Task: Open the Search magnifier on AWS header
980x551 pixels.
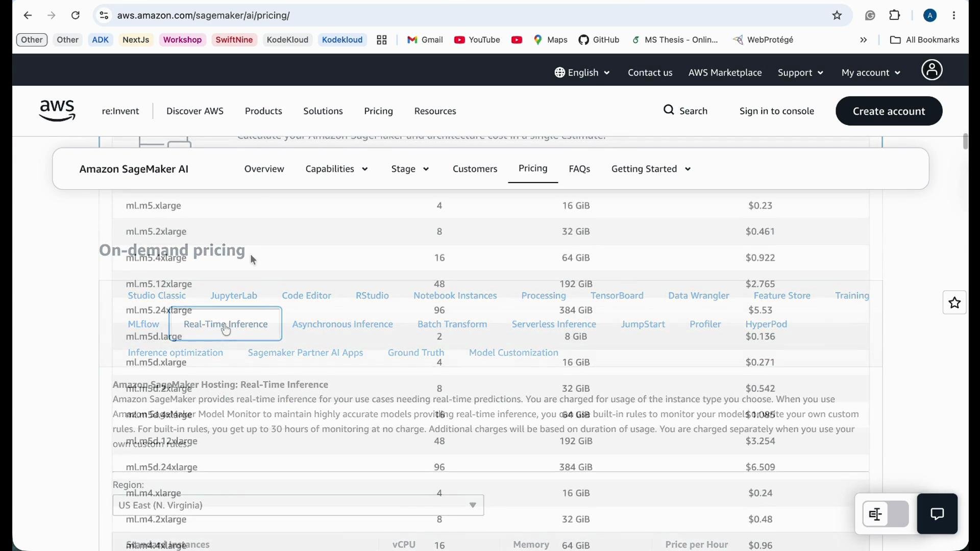Action: point(685,111)
